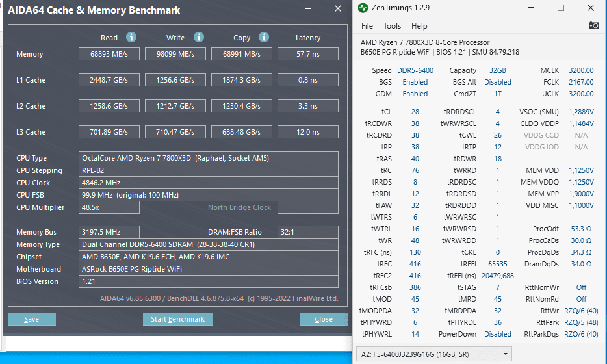Screen dimensions: 607x364
Task: Save the AIDA64 benchmark results
Action: [x=32, y=319]
